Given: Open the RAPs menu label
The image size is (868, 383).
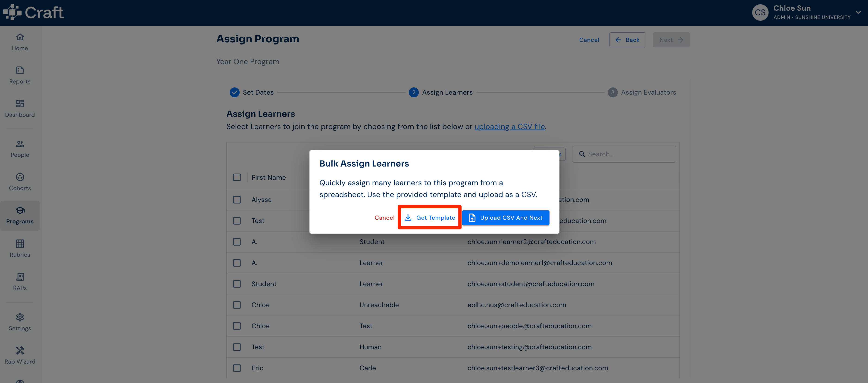Looking at the screenshot, I should pyautogui.click(x=20, y=288).
